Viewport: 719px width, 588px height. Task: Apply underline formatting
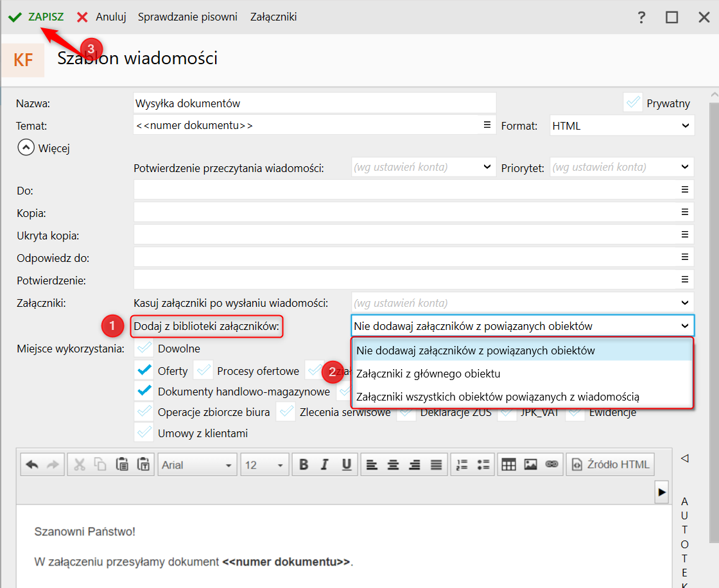click(x=346, y=465)
